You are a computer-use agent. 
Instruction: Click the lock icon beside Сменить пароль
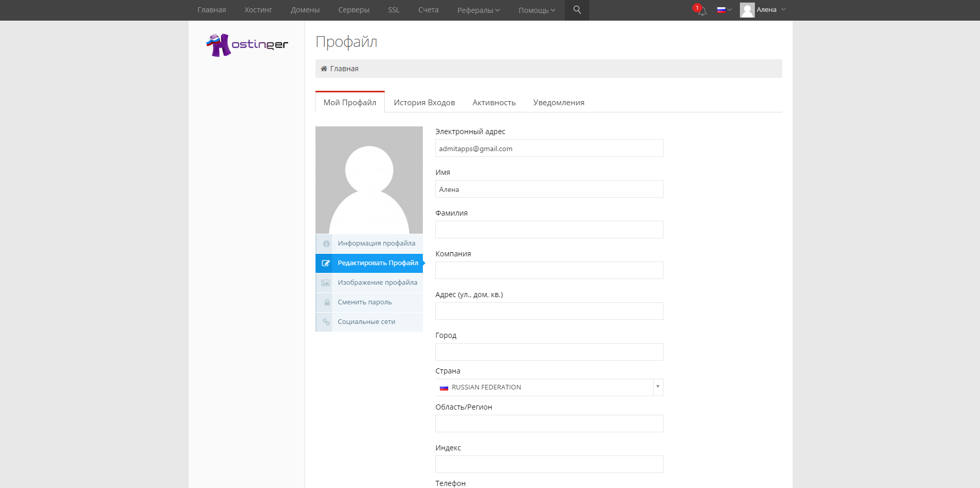tap(326, 302)
